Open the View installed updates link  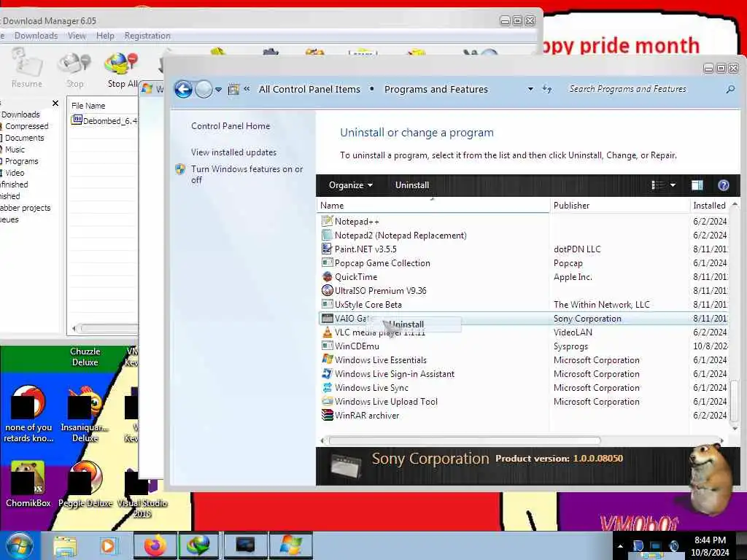[234, 152]
